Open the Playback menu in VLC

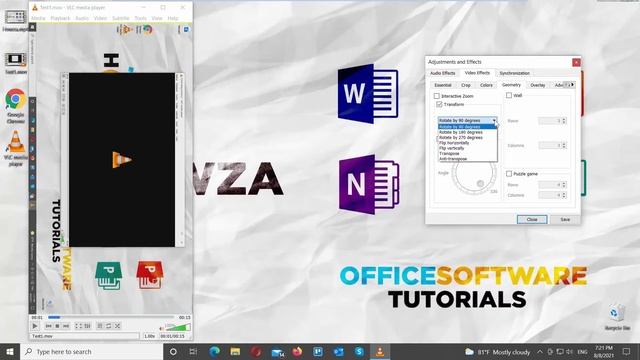coord(60,18)
